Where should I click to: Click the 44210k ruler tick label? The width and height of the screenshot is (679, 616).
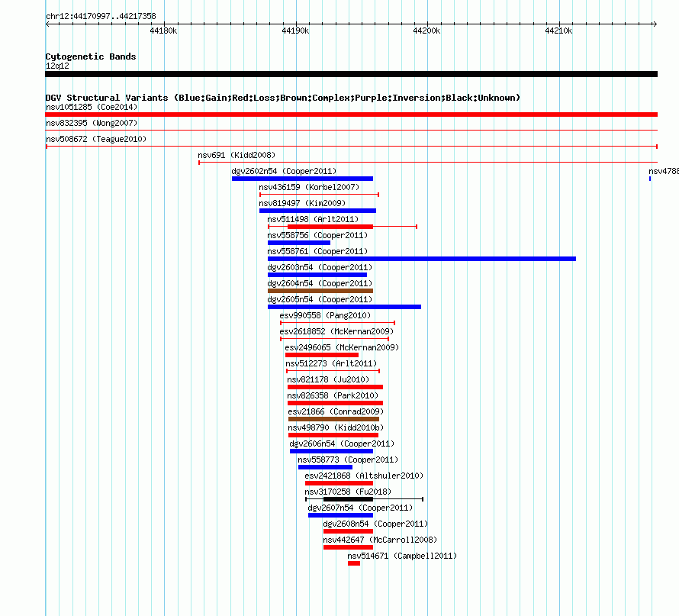(558, 31)
